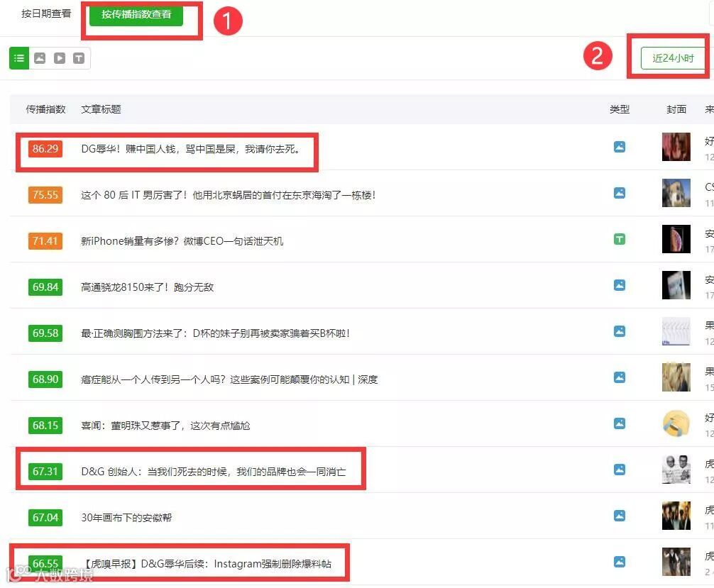Click the 类型 column header

coord(620,109)
